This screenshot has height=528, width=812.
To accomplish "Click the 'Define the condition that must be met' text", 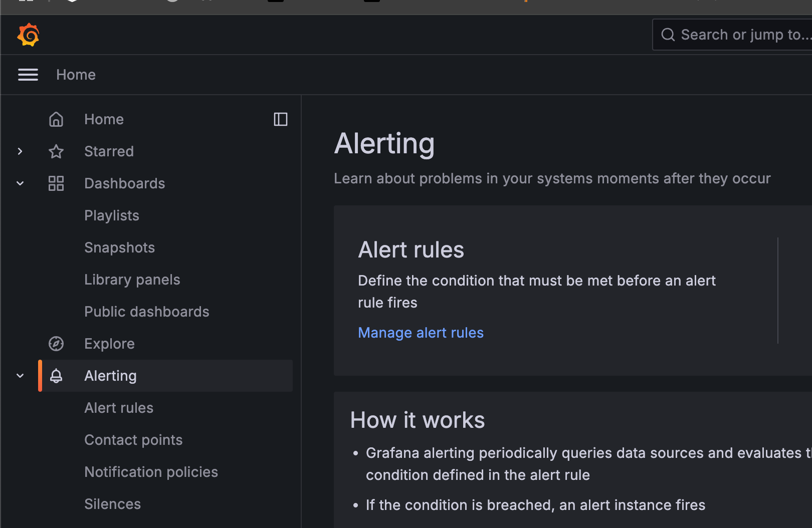I will 537,292.
